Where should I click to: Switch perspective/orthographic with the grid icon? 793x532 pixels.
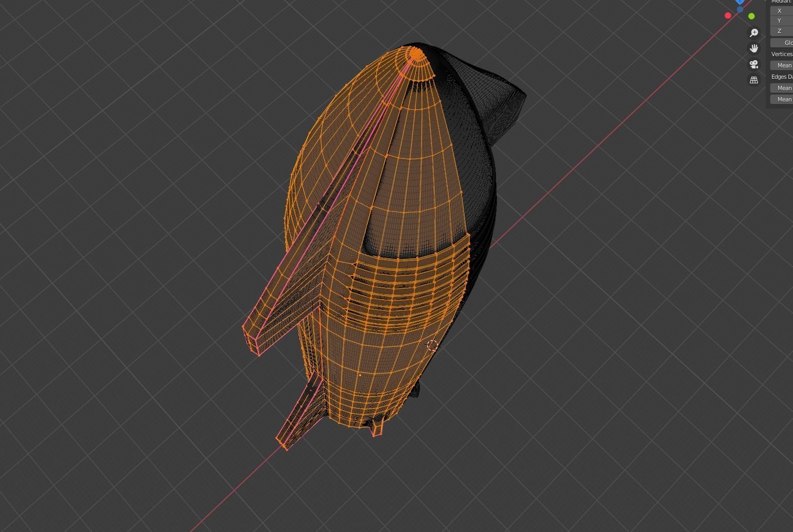pos(754,80)
